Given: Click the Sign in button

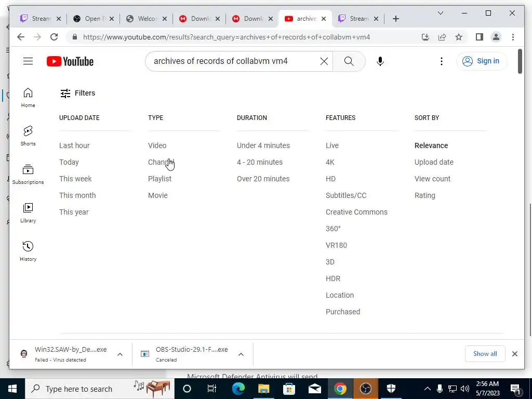Looking at the screenshot, I should click(482, 61).
